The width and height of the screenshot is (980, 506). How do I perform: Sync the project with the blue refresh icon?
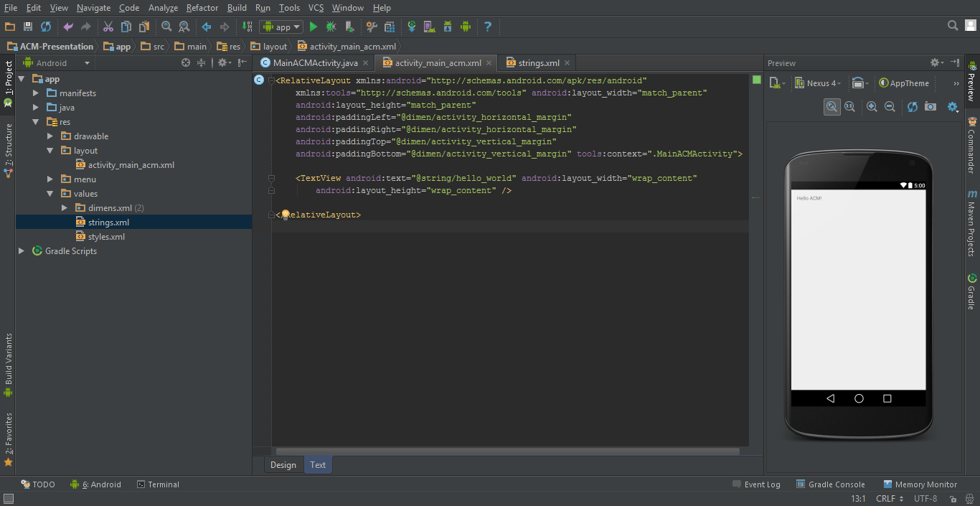(x=45, y=27)
